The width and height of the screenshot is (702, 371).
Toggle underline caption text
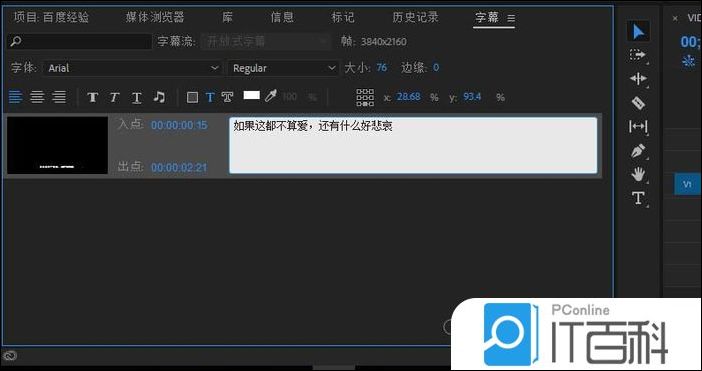tap(137, 98)
